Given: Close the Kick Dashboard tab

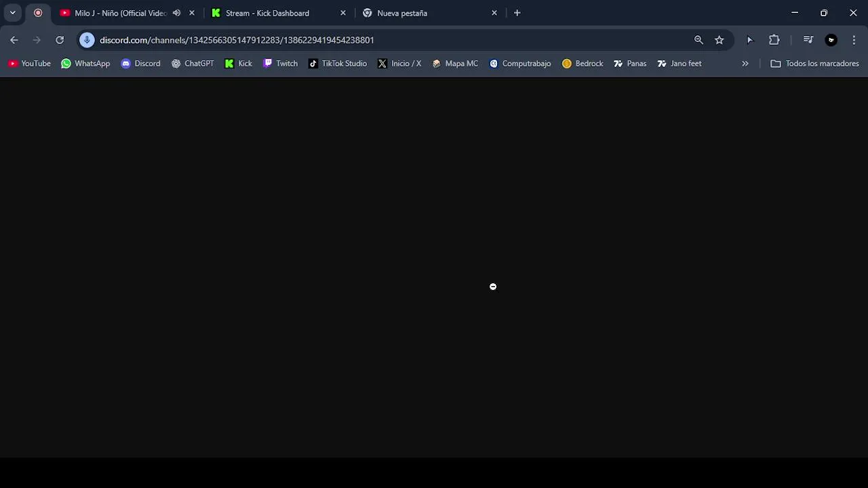Looking at the screenshot, I should 343,13.
